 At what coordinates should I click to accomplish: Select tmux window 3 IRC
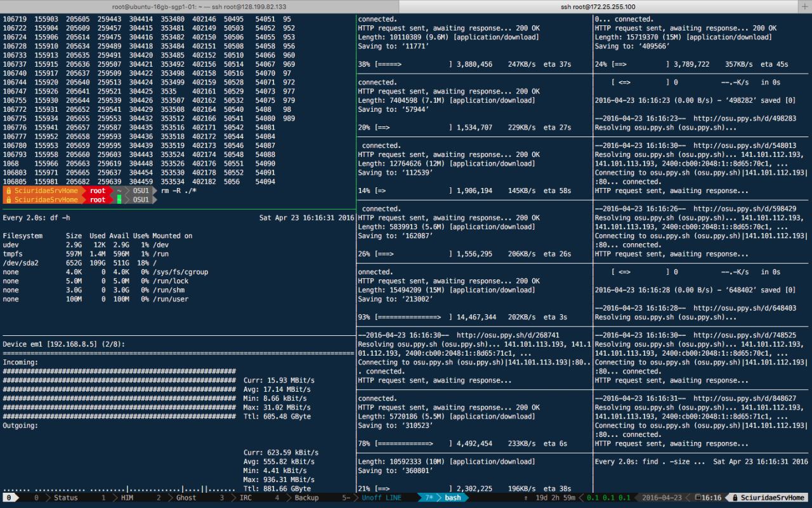[x=237, y=498]
